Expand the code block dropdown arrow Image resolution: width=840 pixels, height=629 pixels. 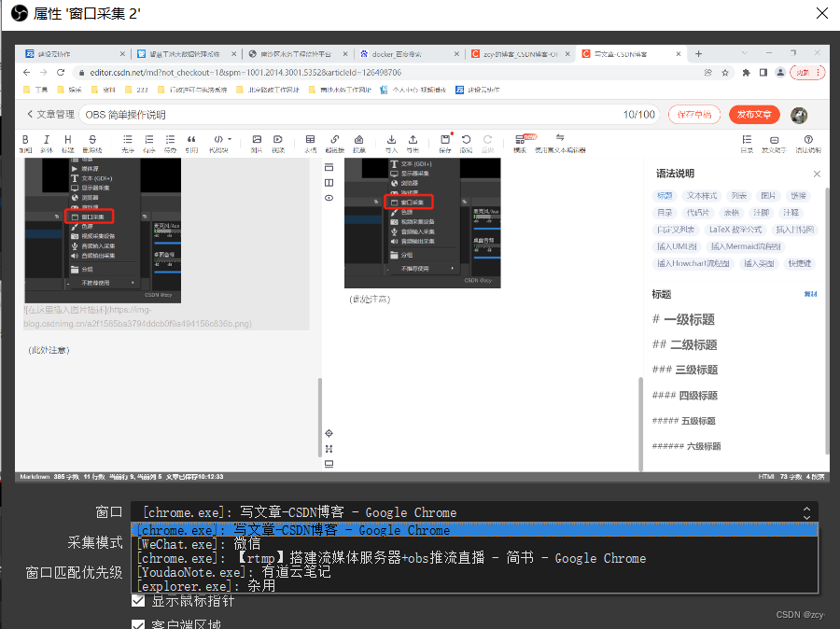click(x=230, y=139)
